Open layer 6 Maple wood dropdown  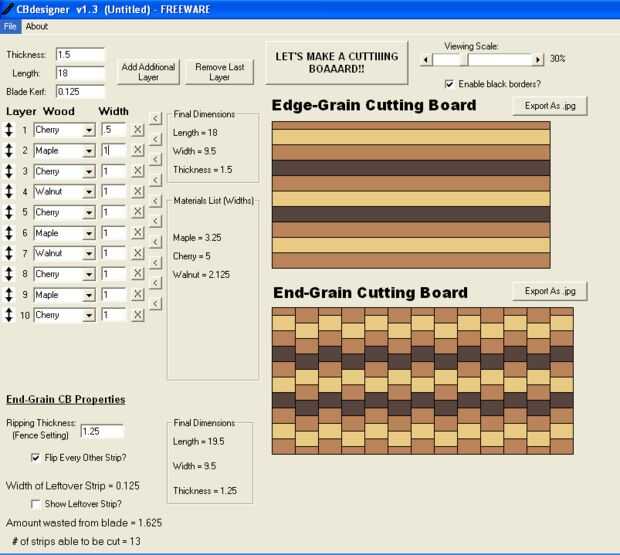click(89, 233)
